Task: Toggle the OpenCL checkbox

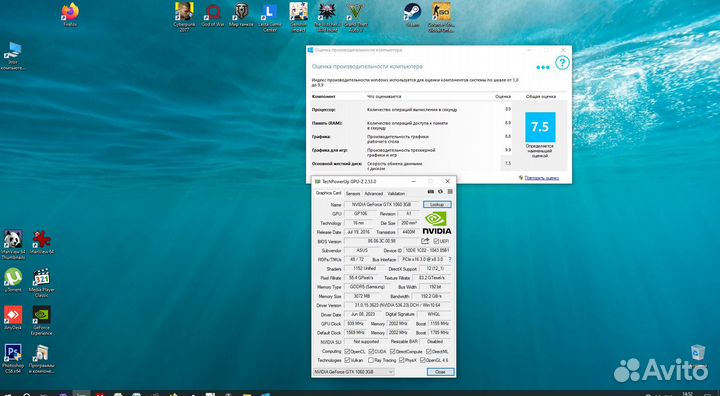Action: [x=347, y=351]
